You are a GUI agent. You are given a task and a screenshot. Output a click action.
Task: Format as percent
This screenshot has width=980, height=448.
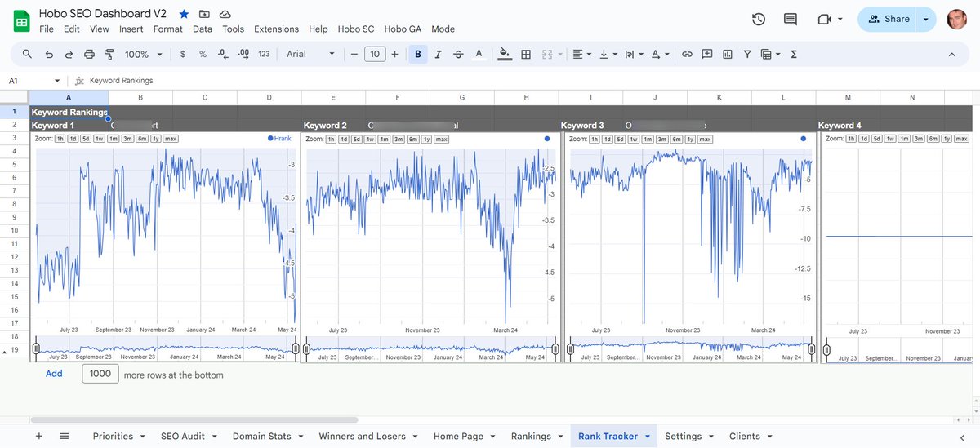coord(203,54)
